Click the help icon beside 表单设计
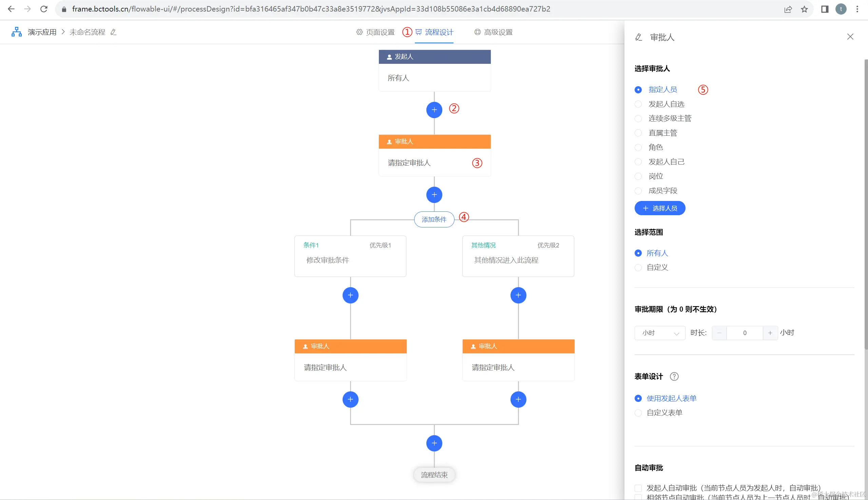The width and height of the screenshot is (868, 500). tap(674, 376)
